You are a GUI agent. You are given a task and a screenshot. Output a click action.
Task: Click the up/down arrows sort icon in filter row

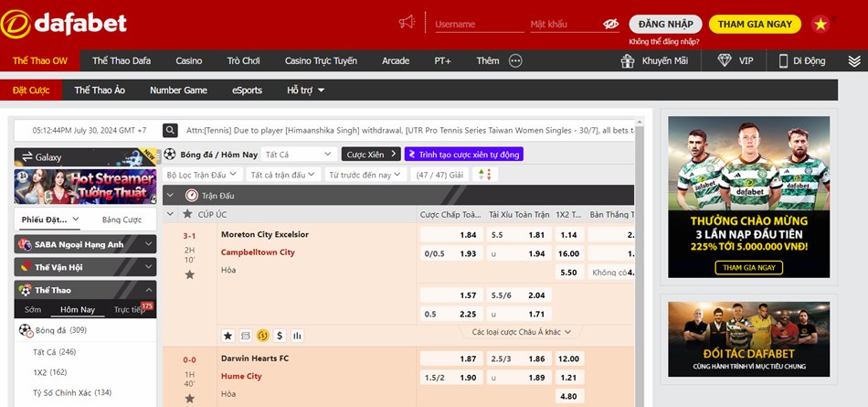[x=479, y=175]
